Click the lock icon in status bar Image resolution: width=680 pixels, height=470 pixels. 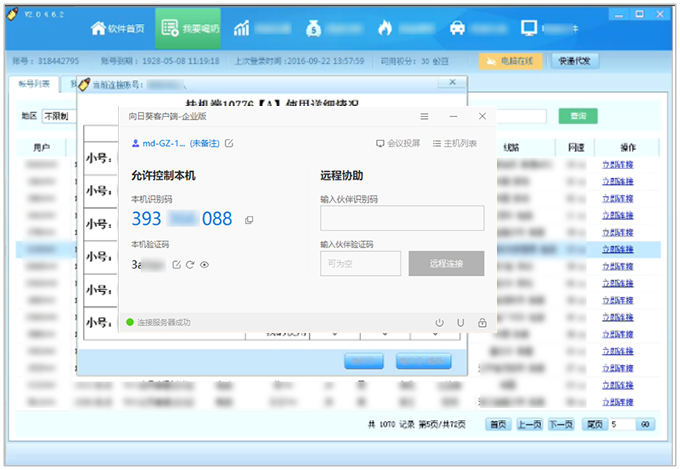click(x=482, y=322)
